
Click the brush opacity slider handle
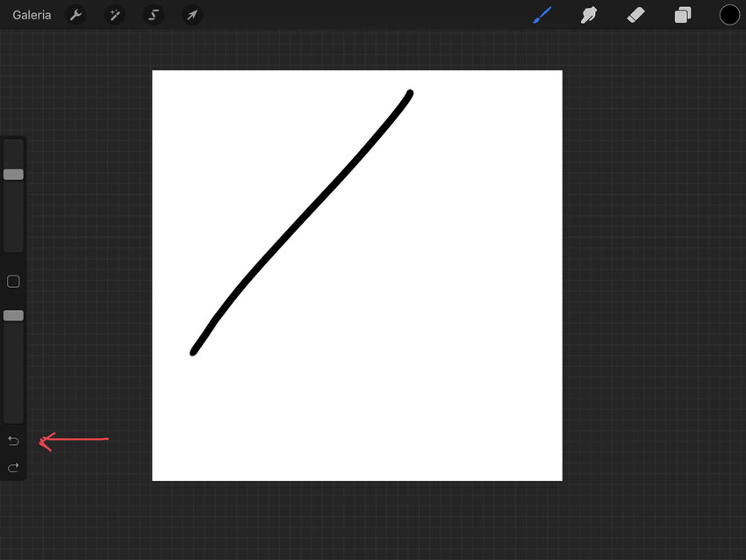tap(13, 315)
